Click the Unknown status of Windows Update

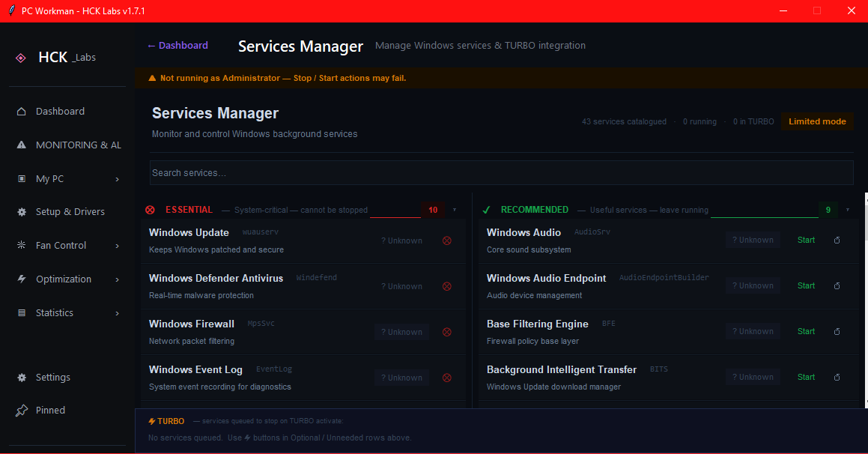tap(401, 240)
